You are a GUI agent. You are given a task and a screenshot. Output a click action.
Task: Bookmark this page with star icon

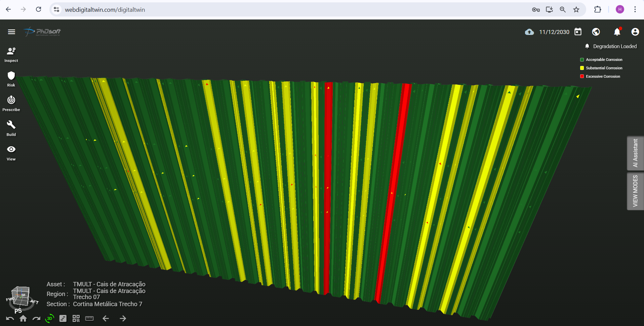(576, 9)
